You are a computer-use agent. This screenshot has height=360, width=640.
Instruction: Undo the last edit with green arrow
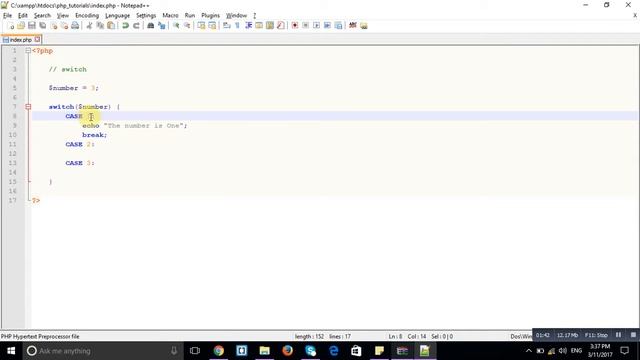pos(125,26)
